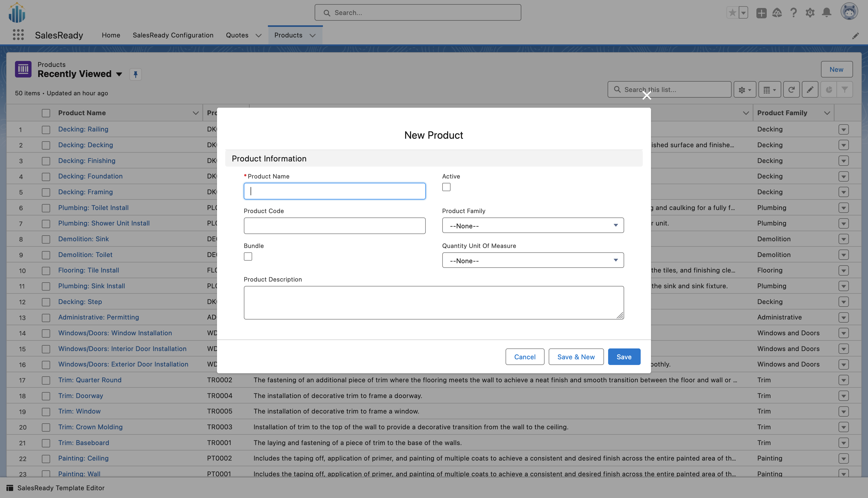Check the Bundle checkbox
868x498 pixels.
[248, 256]
